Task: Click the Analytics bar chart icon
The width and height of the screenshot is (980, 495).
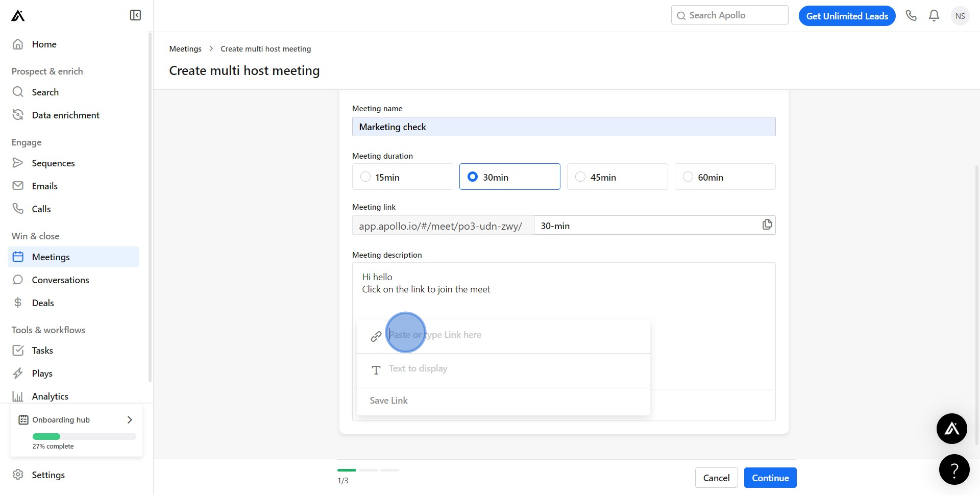Action: [18, 396]
